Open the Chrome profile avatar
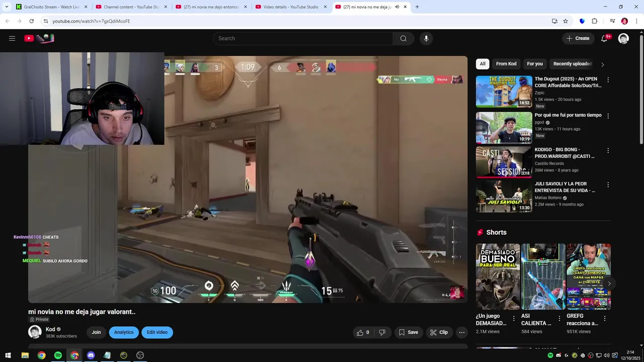Screen dimensions: 644x362 point(624,21)
